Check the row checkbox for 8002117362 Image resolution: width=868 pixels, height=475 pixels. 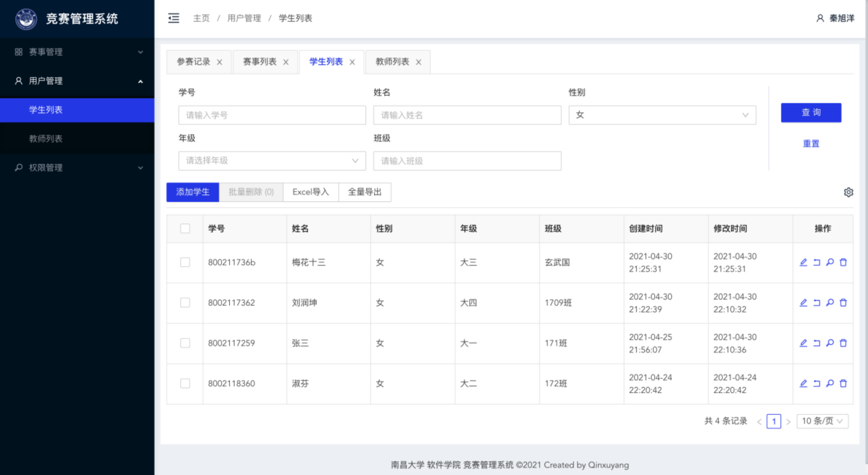point(185,303)
